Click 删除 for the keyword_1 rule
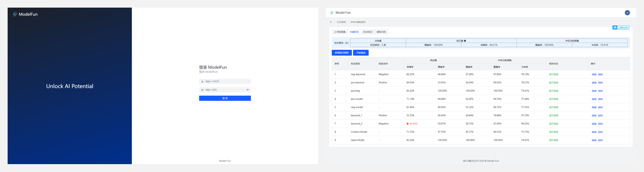The height and width of the screenshot is (172, 644). [600, 116]
